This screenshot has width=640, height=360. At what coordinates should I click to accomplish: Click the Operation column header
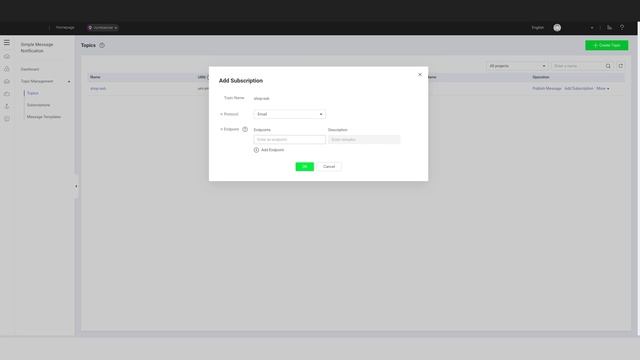[x=540, y=77]
